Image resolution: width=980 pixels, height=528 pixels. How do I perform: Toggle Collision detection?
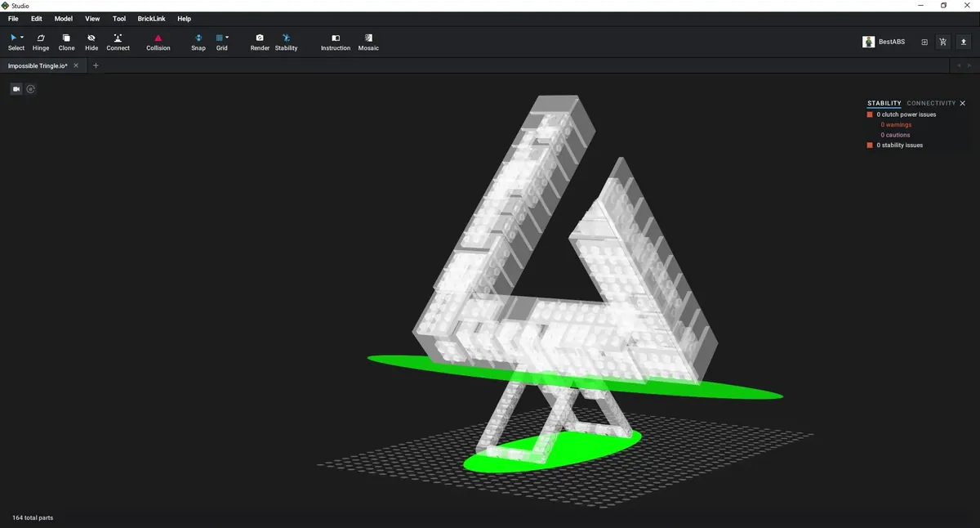tap(158, 42)
